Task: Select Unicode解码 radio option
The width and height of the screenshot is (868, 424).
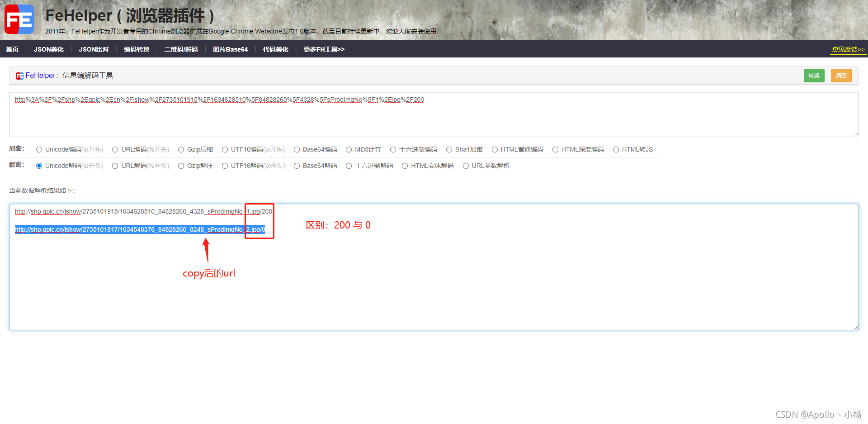Action: (x=39, y=166)
